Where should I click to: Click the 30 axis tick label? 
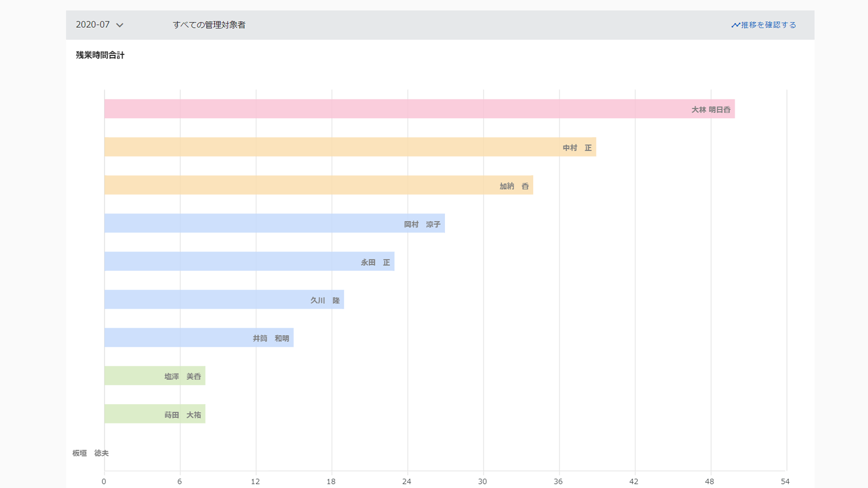[x=483, y=482]
